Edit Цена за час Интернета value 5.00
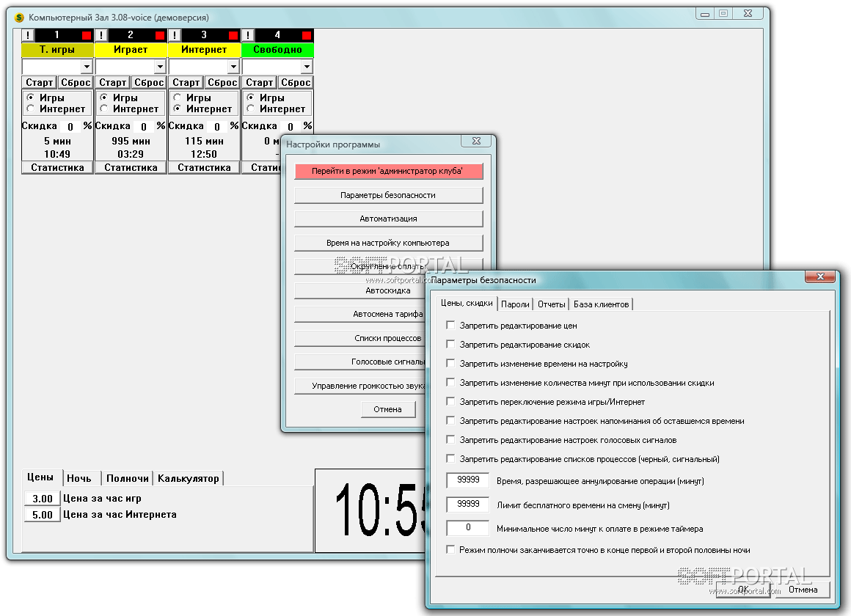Screen dimensions: 851x616 (43, 515)
